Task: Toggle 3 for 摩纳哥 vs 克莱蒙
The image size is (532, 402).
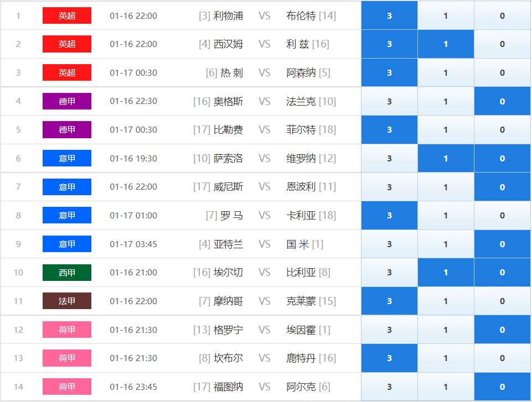Action: (x=389, y=301)
